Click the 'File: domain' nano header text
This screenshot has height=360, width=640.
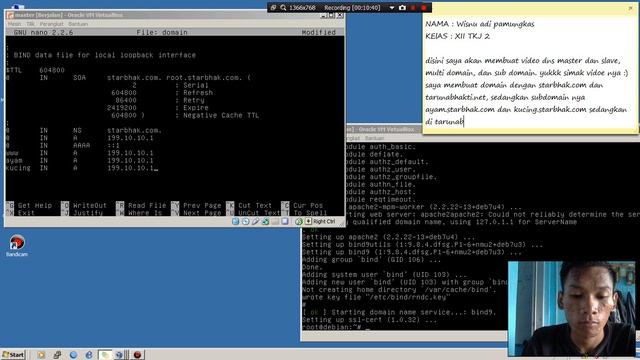point(162,32)
